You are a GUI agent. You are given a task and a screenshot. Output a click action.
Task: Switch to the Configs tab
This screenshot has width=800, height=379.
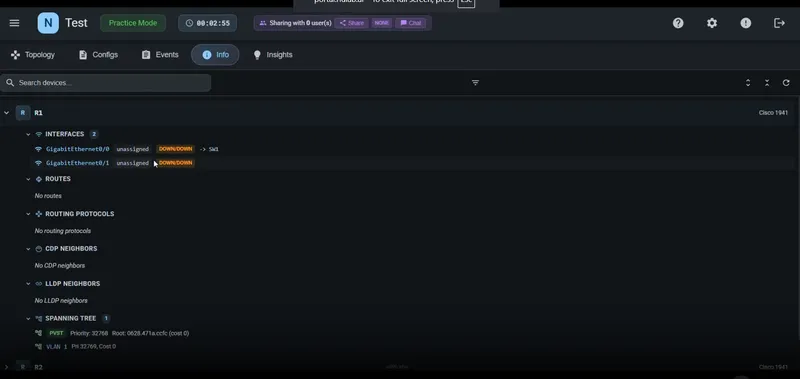click(x=98, y=55)
